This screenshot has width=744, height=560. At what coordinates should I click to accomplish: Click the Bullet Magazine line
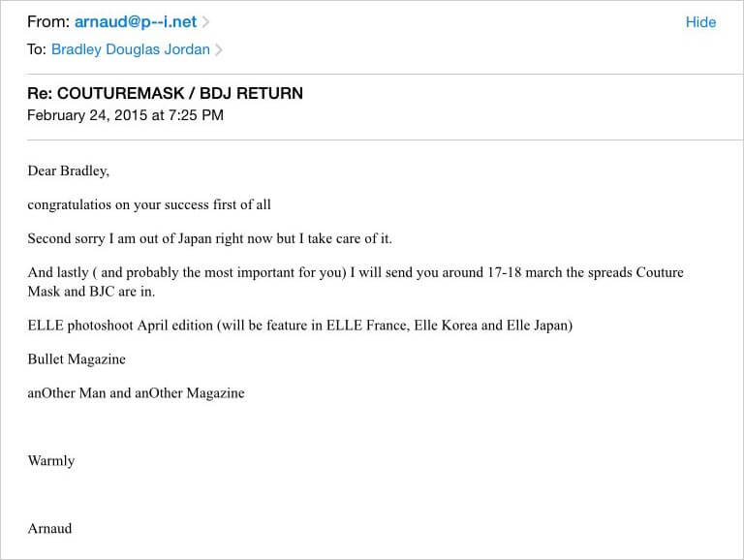[77, 359]
